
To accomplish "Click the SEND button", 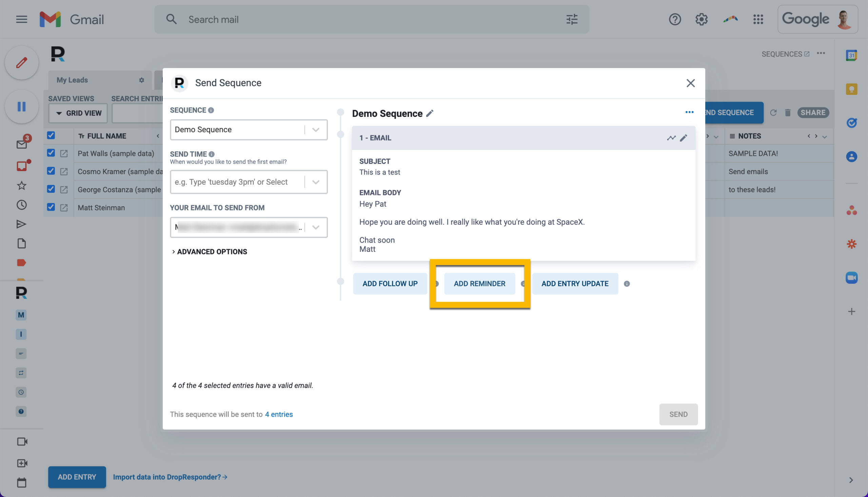I will pos(678,414).
